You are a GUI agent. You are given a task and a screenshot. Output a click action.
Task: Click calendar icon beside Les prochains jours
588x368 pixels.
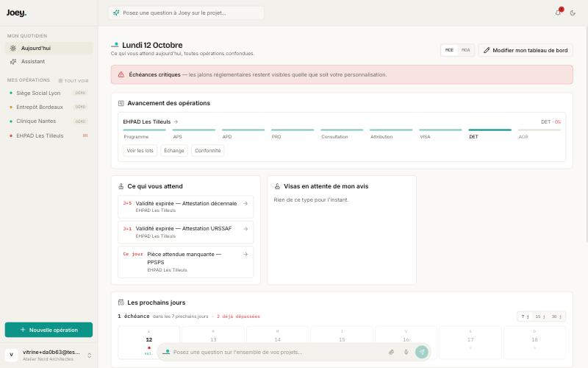pos(121,302)
